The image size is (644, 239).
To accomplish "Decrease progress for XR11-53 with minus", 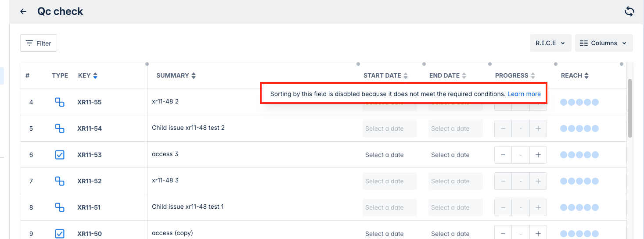I will pos(503,155).
